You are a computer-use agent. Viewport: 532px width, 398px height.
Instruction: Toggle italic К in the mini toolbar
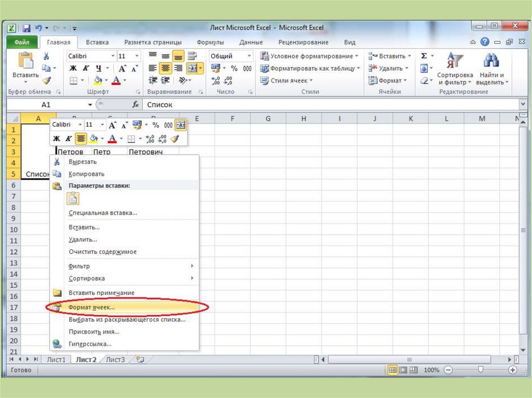pyautogui.click(x=68, y=139)
